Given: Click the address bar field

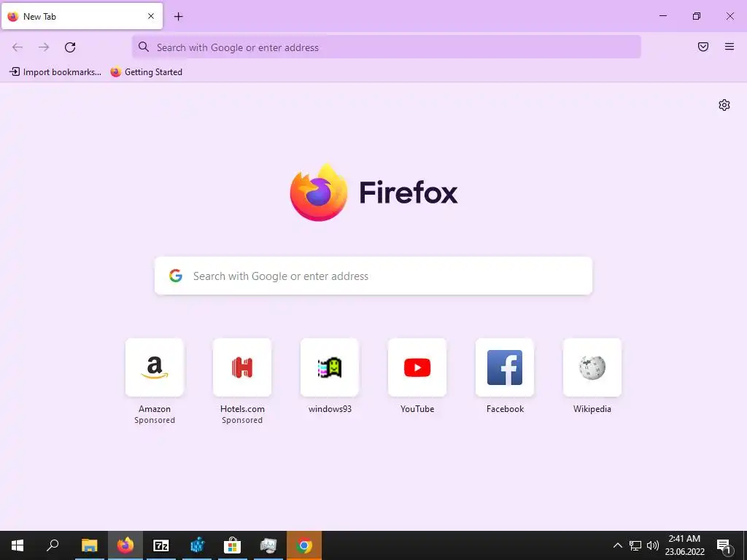Looking at the screenshot, I should [387, 47].
